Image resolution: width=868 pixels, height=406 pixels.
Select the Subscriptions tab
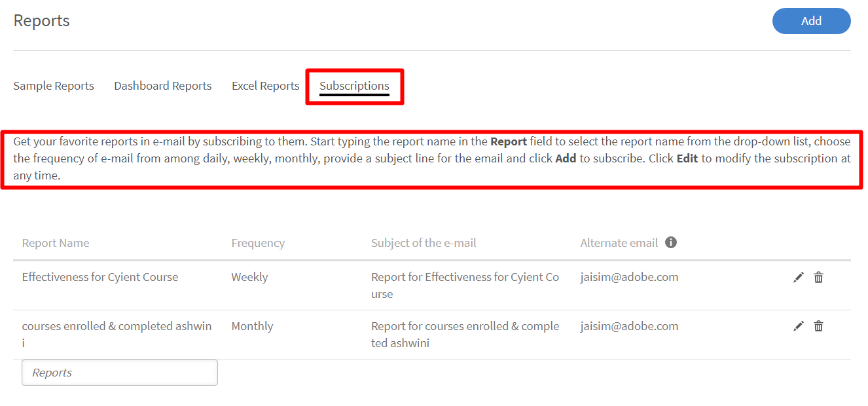click(354, 86)
